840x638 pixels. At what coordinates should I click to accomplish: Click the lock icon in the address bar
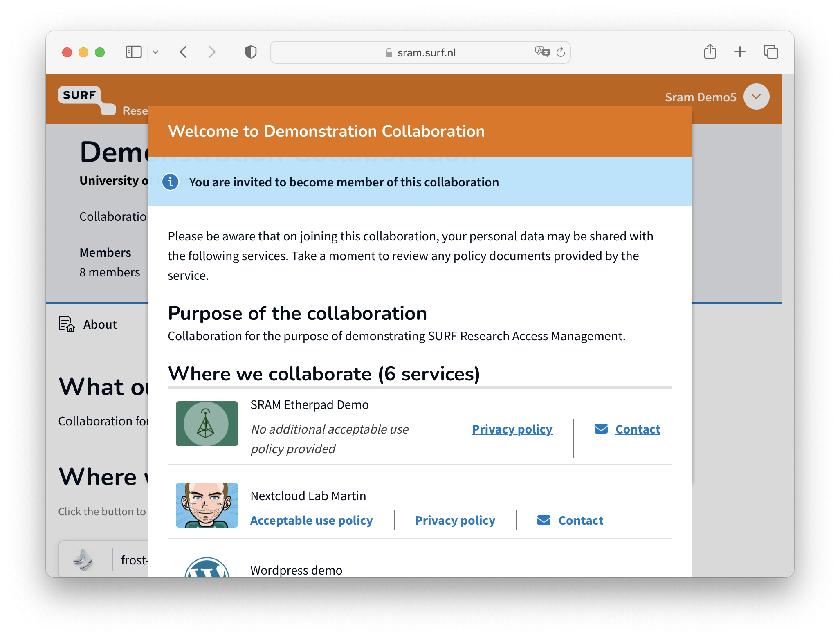pos(389,52)
